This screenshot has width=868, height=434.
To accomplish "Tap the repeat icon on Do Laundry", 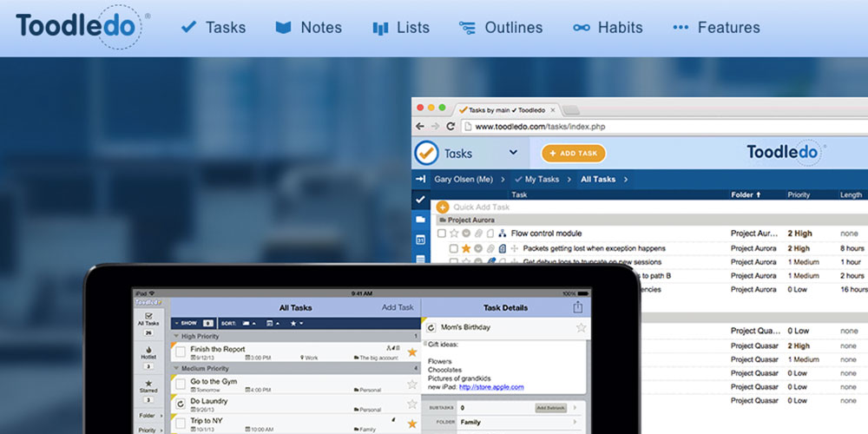I will (181, 404).
